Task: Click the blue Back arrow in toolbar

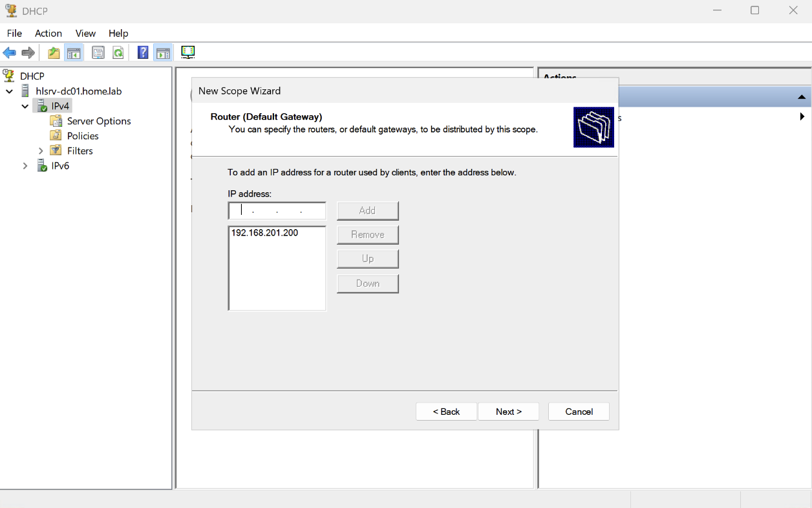Action: point(9,53)
